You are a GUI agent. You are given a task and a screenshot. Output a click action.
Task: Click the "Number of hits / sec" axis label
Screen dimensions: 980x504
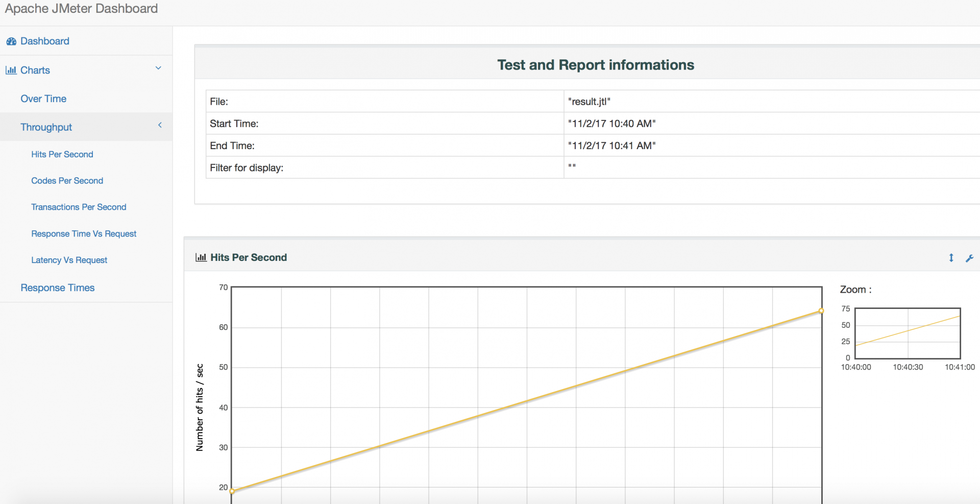tap(200, 407)
